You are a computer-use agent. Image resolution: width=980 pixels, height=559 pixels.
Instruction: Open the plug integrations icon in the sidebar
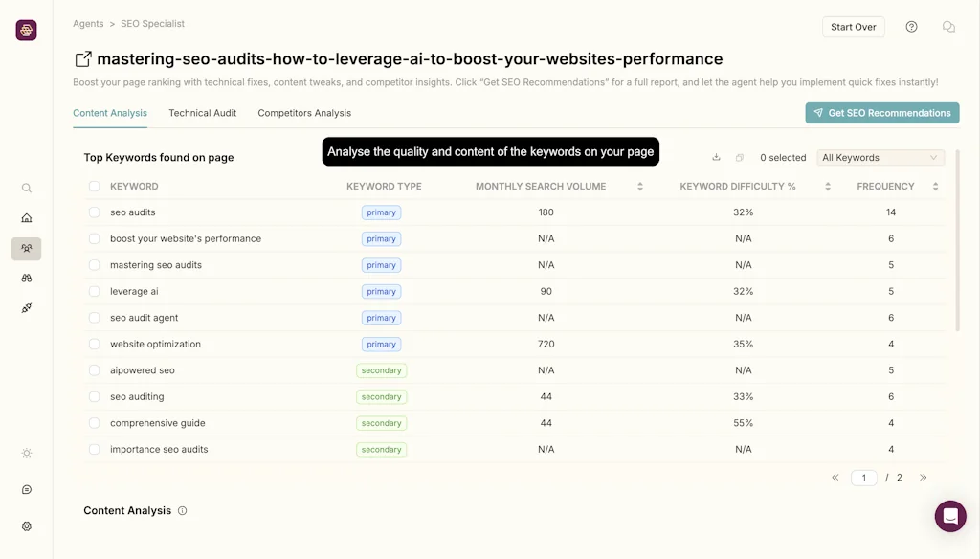[27, 308]
